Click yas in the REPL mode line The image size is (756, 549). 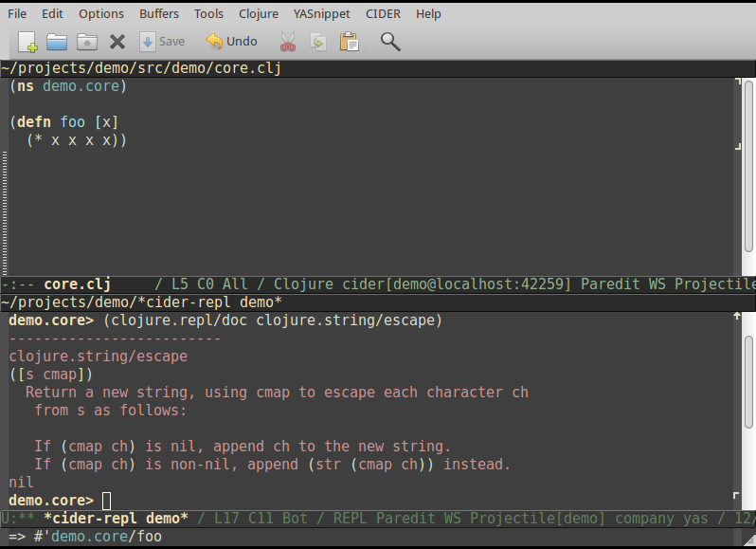[695, 519]
